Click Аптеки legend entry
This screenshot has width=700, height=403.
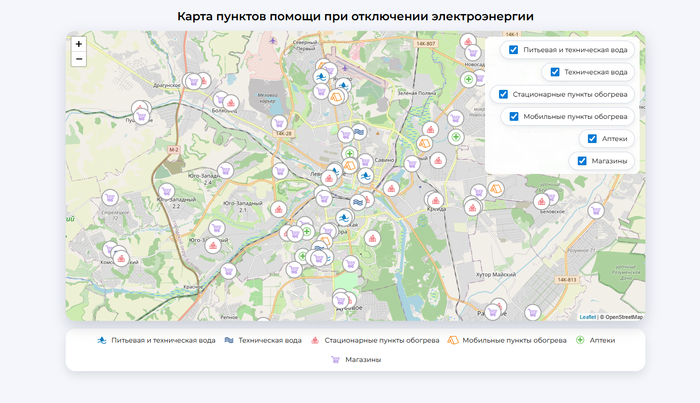[x=595, y=340]
